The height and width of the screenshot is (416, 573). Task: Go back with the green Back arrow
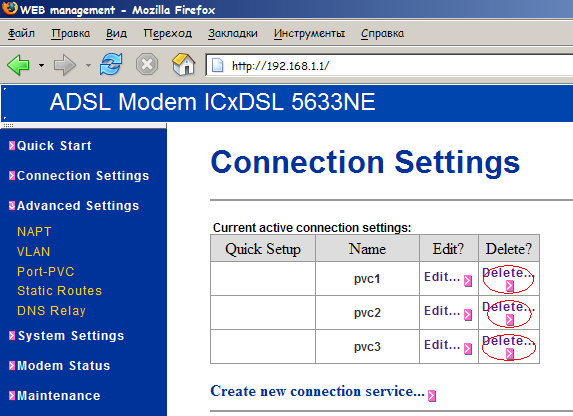point(18,65)
